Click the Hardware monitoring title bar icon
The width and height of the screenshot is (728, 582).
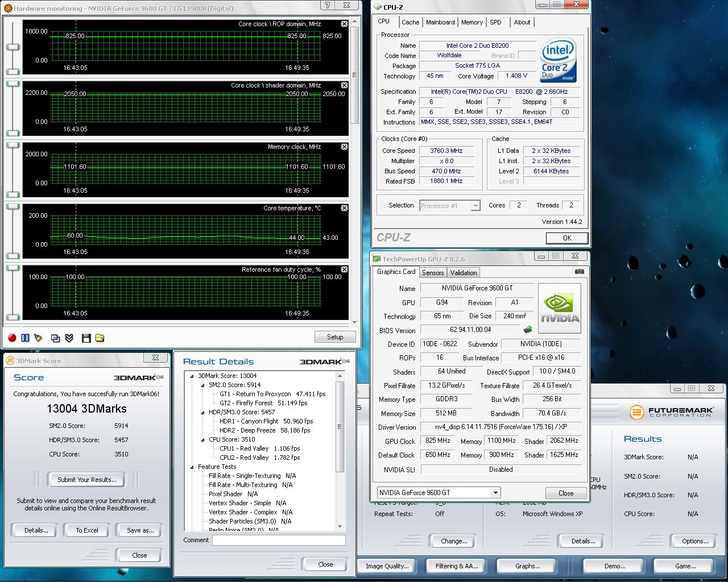coord(8,8)
